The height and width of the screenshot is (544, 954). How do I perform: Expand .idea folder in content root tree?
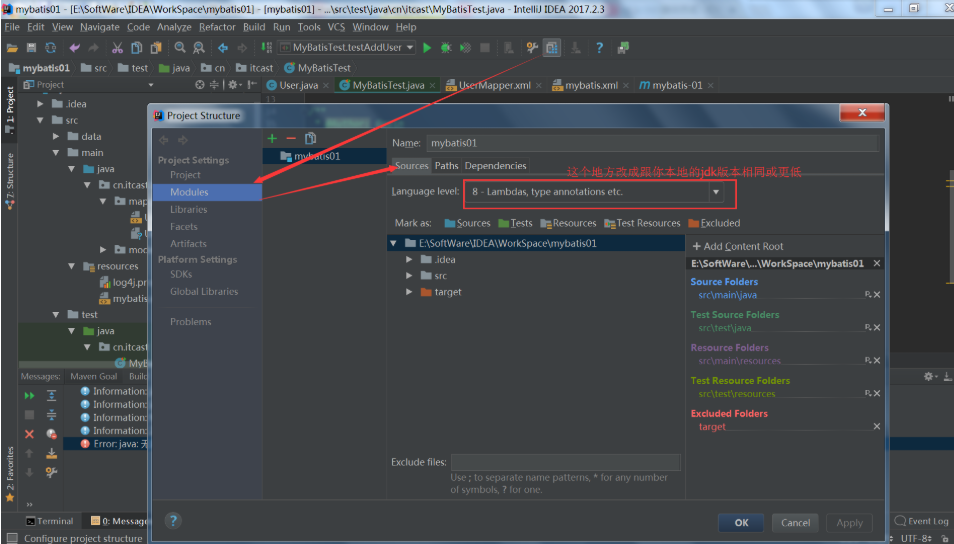(x=409, y=260)
